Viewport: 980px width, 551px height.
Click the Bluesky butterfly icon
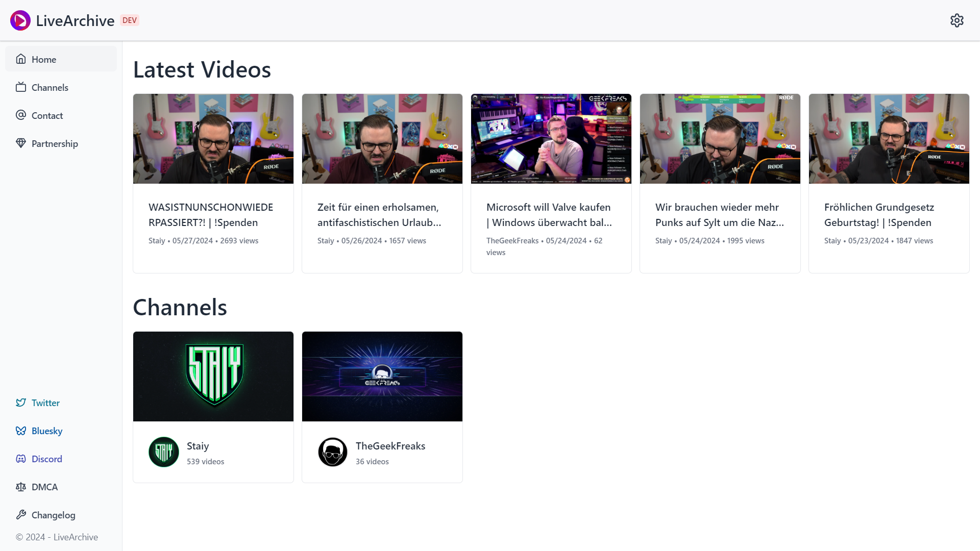(x=21, y=431)
